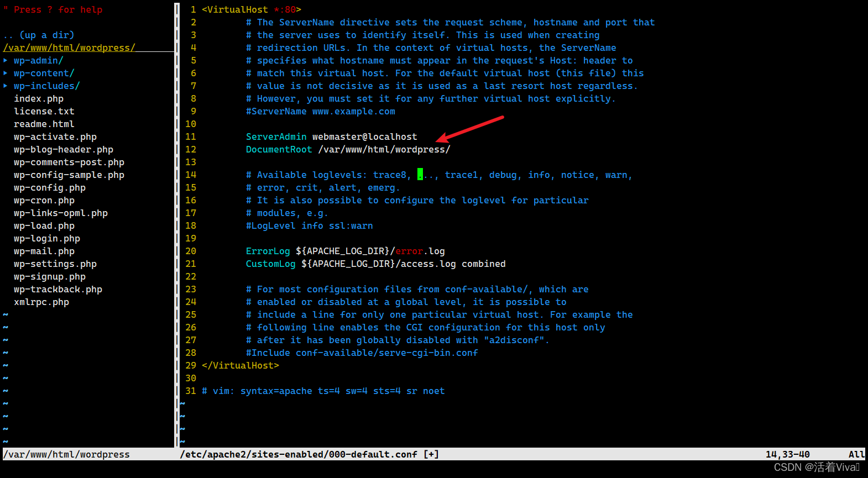
Task: Click the cursor position '14,33-40' indicator
Action: pos(788,454)
